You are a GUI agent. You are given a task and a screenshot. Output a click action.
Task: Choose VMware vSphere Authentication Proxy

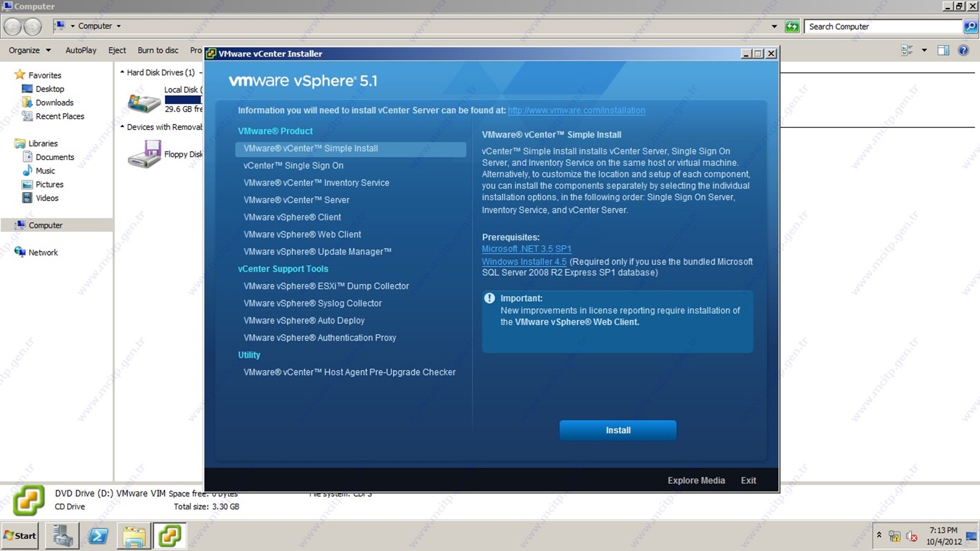click(x=320, y=338)
